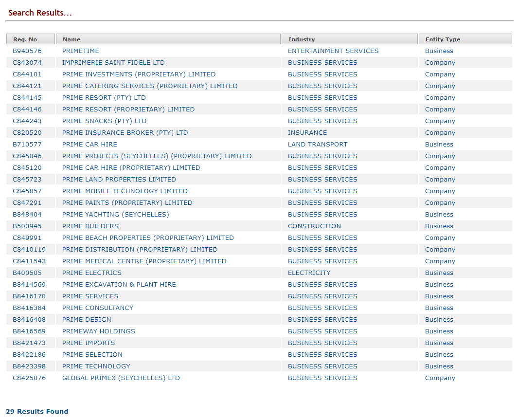
Task: Open the PRIME SERVICES entry
Action: click(90, 296)
